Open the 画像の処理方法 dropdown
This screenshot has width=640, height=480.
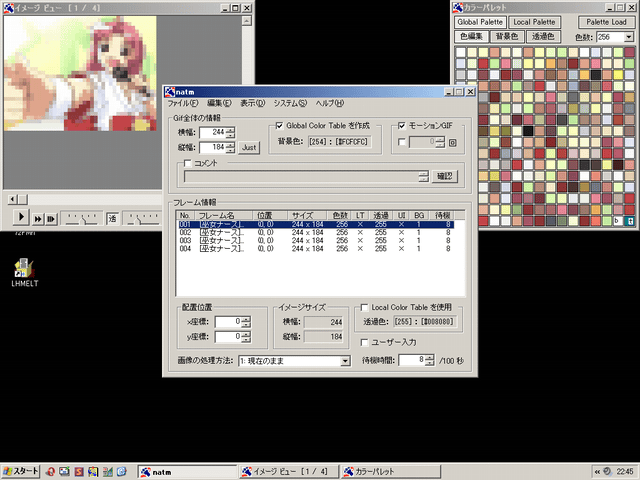click(x=345, y=361)
